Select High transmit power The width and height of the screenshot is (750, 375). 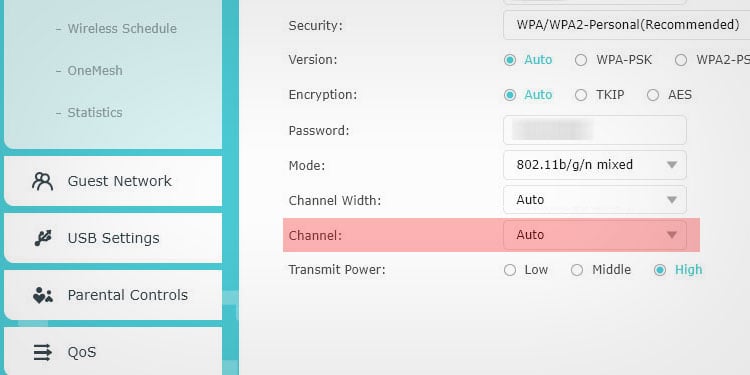pos(660,270)
